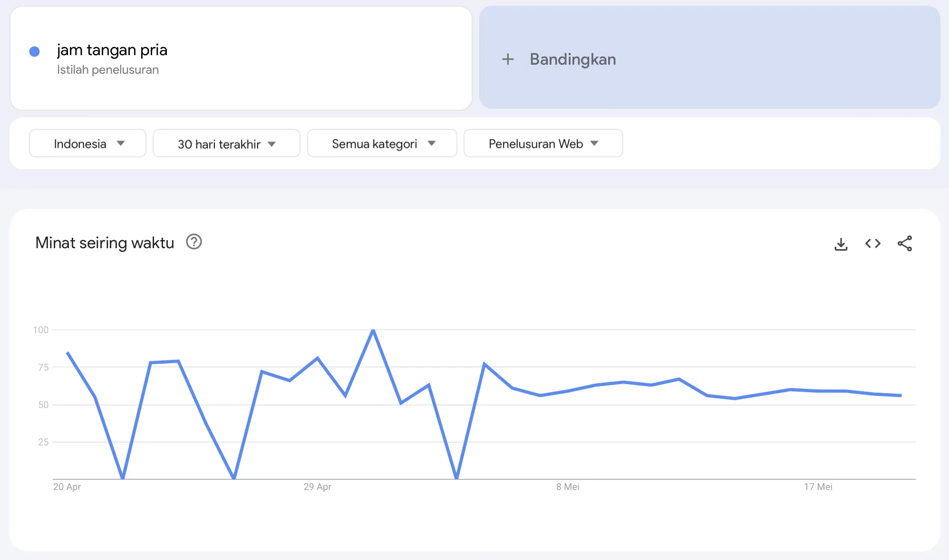Click the Minat seiring waktu heading
The image size is (949, 560).
click(x=104, y=242)
